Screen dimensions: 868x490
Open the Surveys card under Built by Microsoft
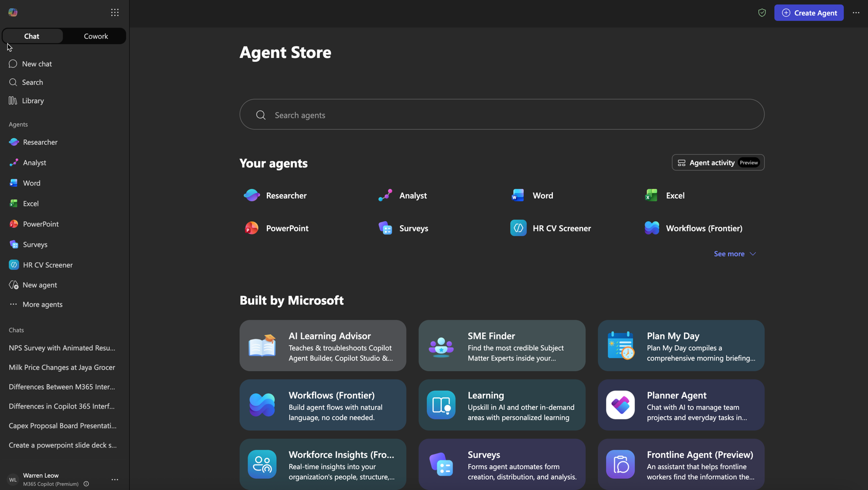(502, 464)
